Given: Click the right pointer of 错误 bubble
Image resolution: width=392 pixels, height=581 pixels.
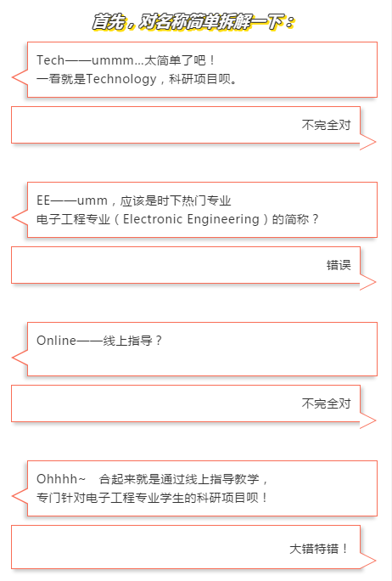Looking at the screenshot, I should pos(368,282).
